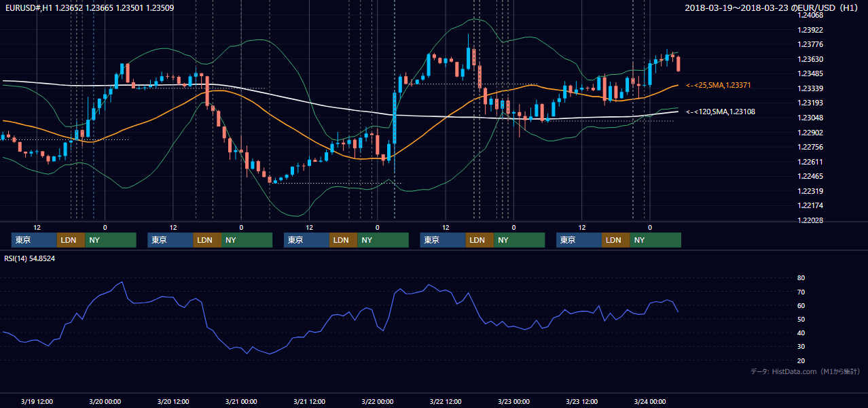Click price axis label 1.22319
The height and width of the screenshot is (408, 868).
(x=811, y=191)
